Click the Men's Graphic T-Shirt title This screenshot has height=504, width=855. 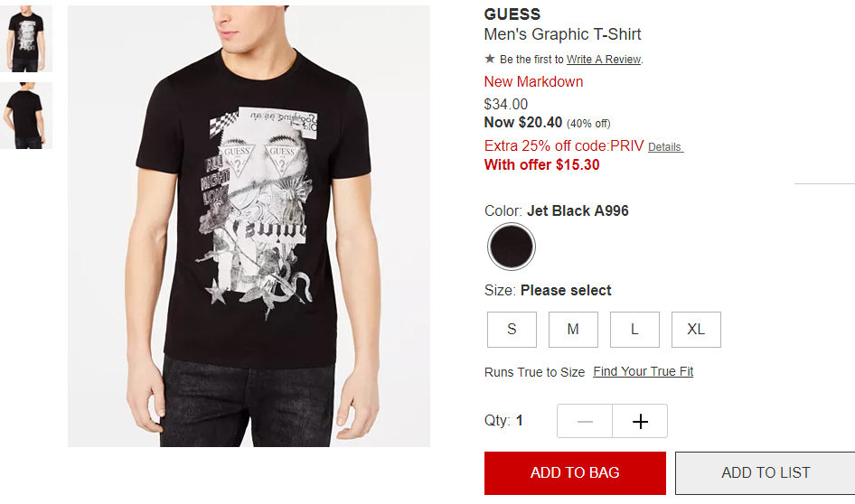click(562, 34)
